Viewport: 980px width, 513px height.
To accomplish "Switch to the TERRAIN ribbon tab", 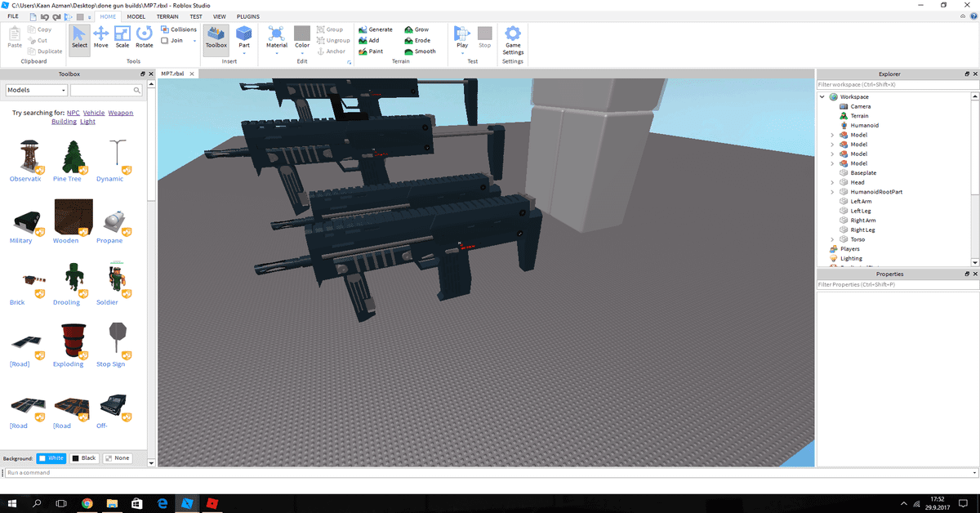I will (167, 16).
